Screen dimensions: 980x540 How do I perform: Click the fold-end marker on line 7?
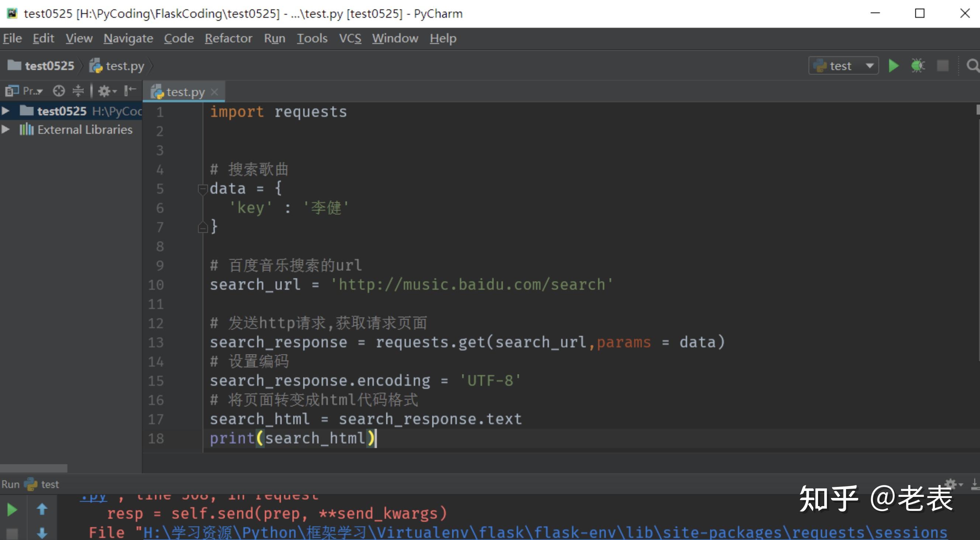click(x=203, y=228)
